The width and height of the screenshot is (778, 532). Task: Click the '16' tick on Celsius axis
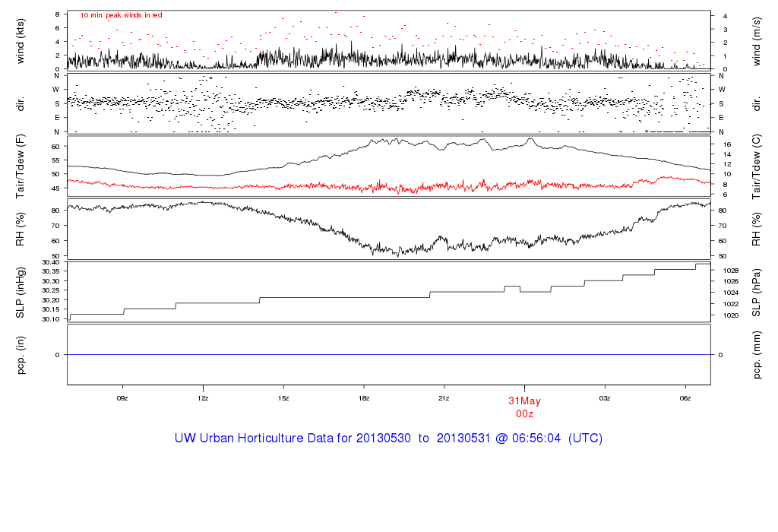coord(727,144)
